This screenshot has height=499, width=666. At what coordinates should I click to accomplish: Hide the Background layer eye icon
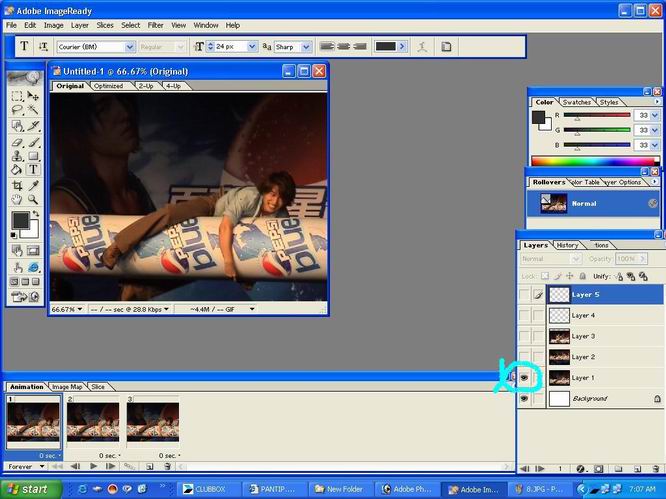(x=525, y=398)
